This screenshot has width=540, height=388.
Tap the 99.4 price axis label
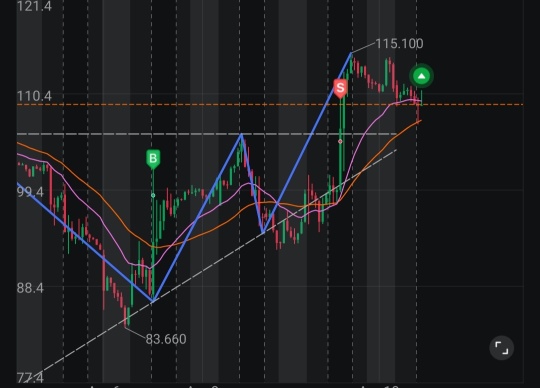click(x=30, y=192)
